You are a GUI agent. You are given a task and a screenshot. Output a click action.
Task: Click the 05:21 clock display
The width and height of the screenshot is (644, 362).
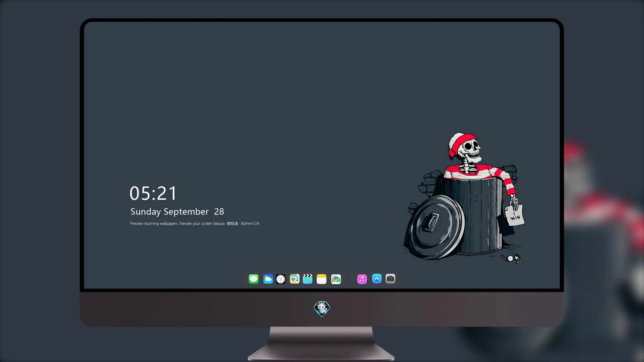[x=153, y=193]
